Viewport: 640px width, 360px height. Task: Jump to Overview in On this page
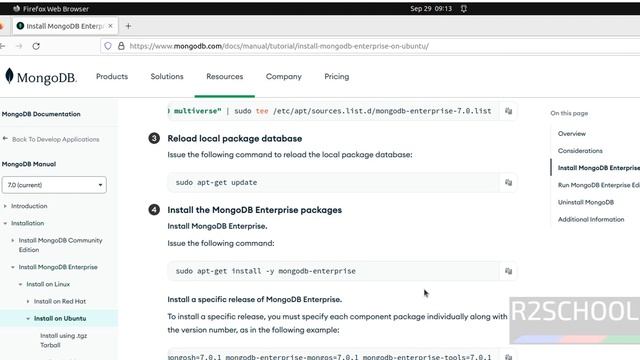572,133
